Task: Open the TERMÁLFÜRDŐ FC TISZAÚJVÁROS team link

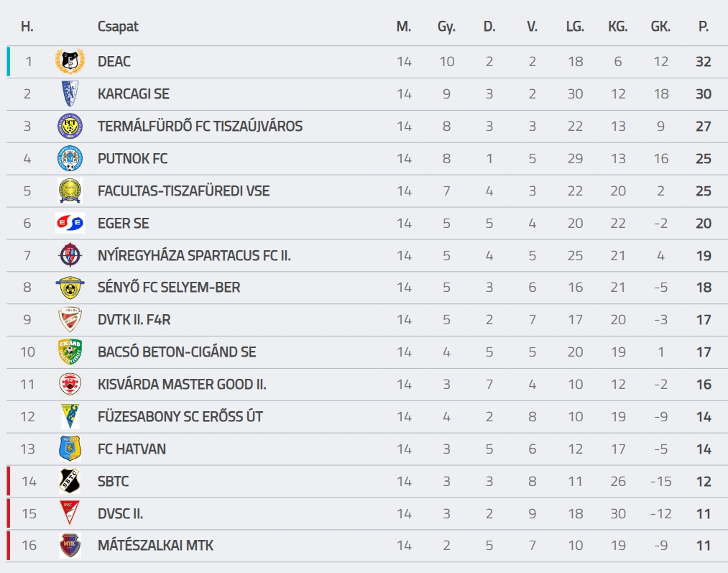Action: 200,127
